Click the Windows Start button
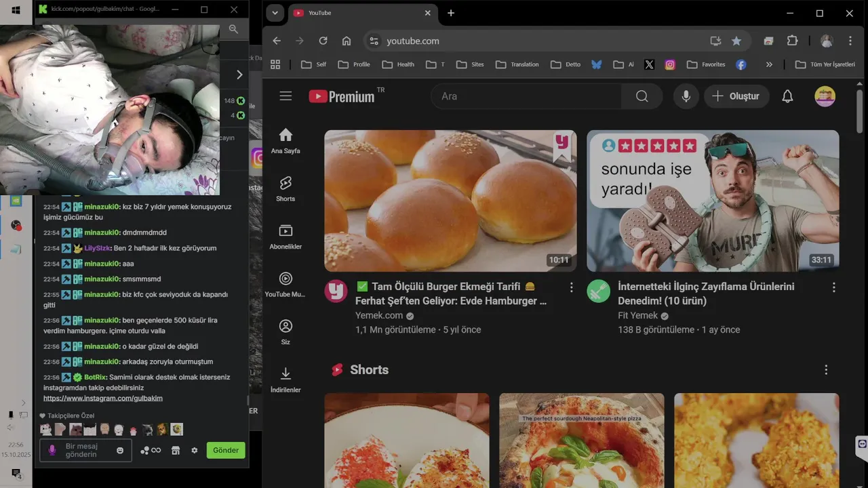Image resolution: width=868 pixels, height=488 pixels. tap(16, 10)
